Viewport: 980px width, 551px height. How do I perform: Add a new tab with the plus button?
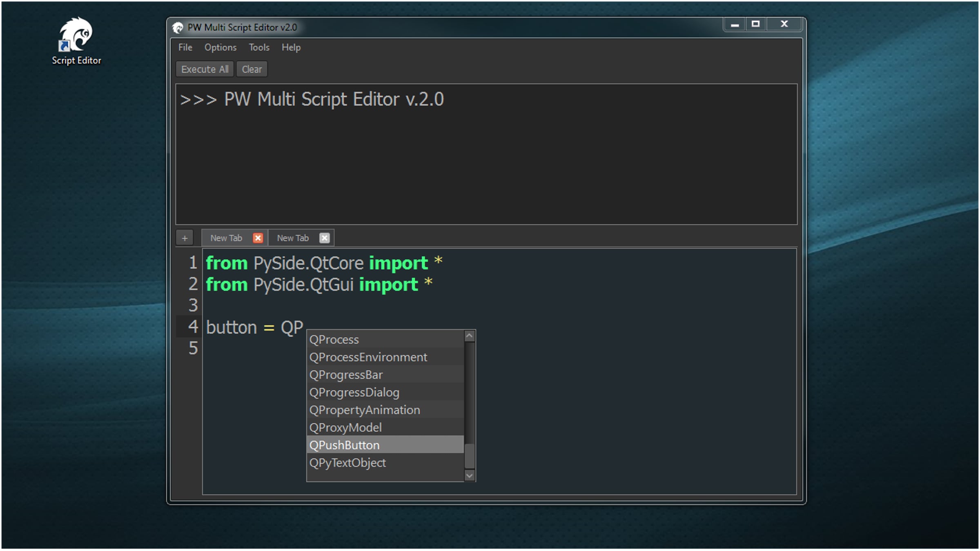click(185, 238)
